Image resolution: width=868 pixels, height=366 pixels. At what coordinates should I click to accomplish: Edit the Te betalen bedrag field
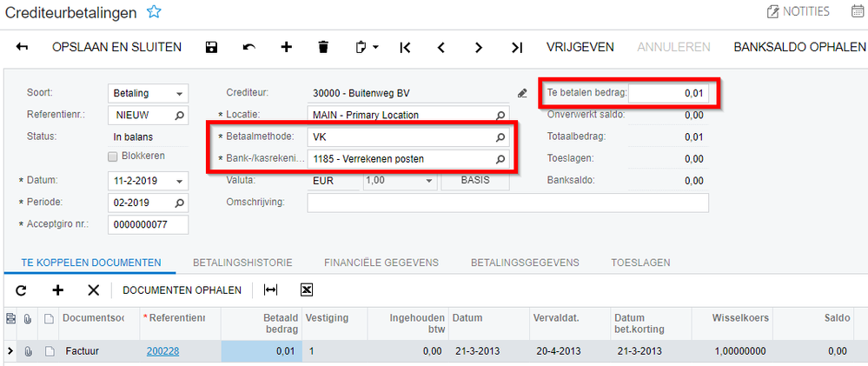(x=668, y=93)
